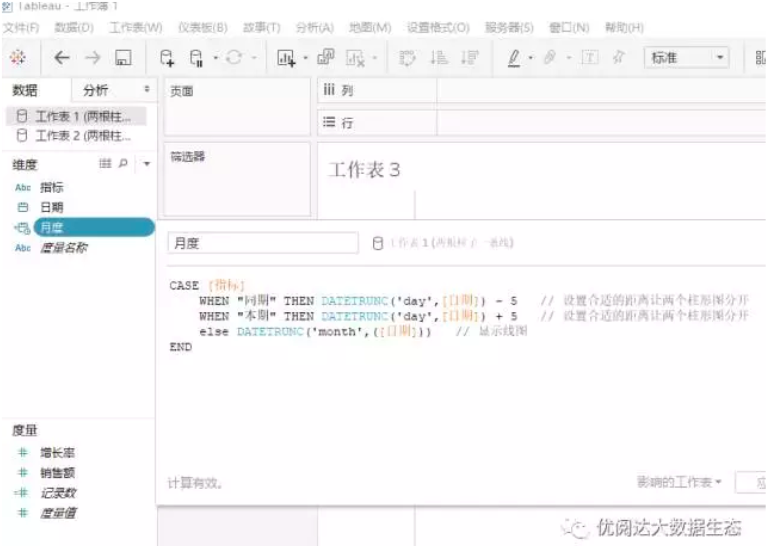Select data source 工作表 2
Image resolution: width=768 pixels, height=546 pixels.
tap(80, 136)
